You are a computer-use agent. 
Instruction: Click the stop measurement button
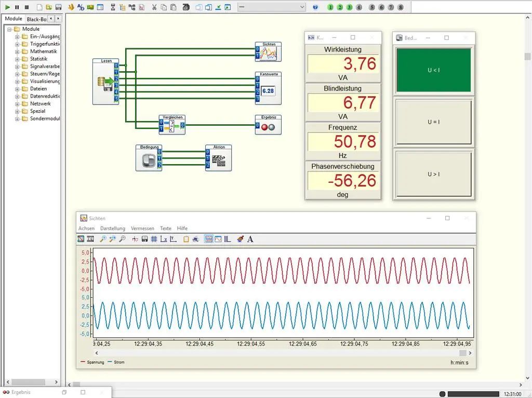[x=26, y=7]
